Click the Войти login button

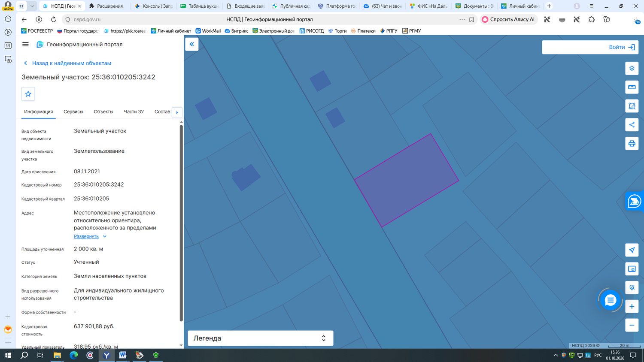(590, 47)
